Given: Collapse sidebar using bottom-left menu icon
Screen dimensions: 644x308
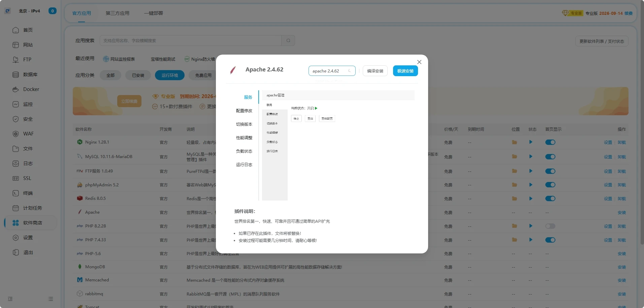Looking at the screenshot, I should pyautogui.click(x=10, y=299).
